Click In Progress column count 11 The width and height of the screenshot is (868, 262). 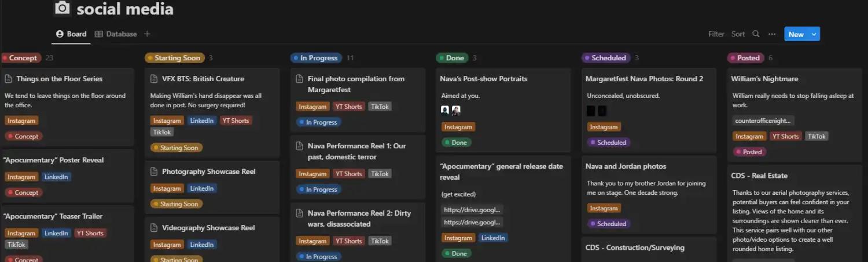click(350, 58)
